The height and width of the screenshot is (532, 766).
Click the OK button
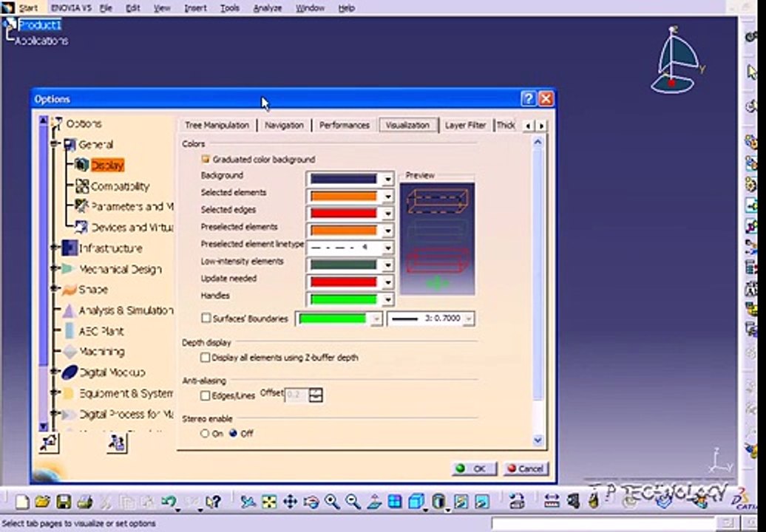[473, 468]
